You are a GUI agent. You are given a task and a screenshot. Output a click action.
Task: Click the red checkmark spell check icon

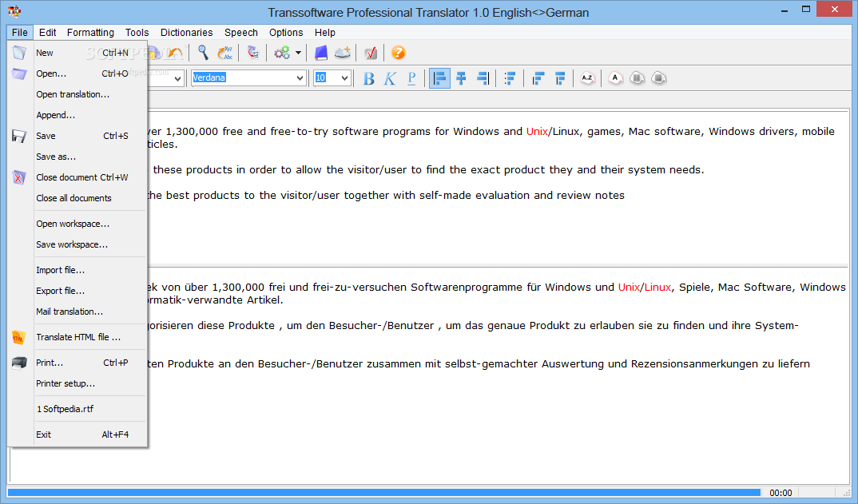pyautogui.click(x=371, y=53)
